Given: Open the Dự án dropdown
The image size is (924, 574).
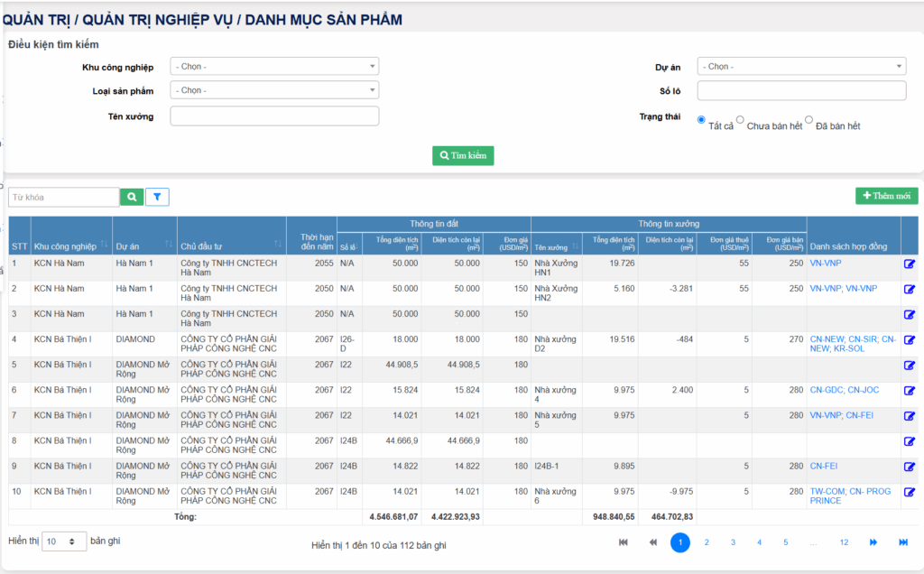Looking at the screenshot, I should pos(800,66).
